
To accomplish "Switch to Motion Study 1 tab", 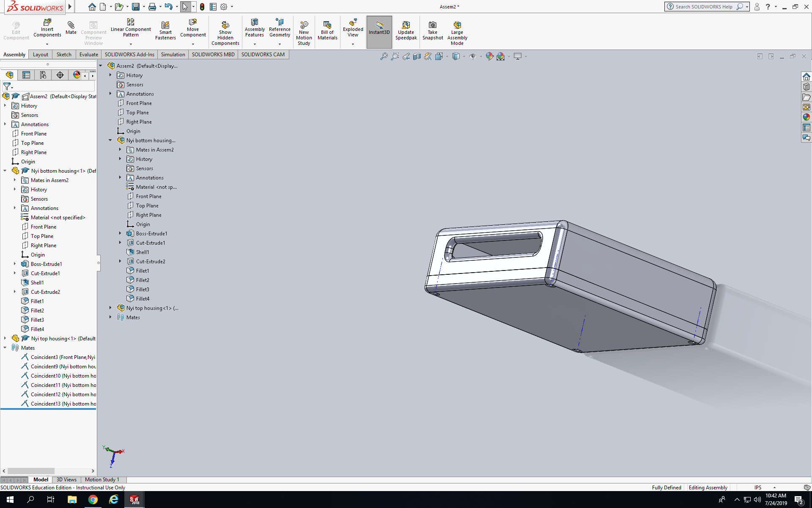I will click(102, 480).
